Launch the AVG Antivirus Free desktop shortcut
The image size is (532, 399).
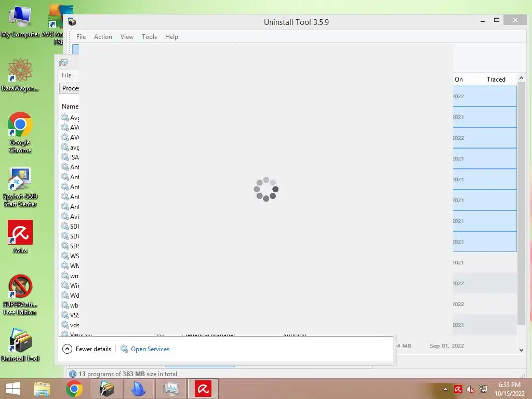click(x=56, y=24)
